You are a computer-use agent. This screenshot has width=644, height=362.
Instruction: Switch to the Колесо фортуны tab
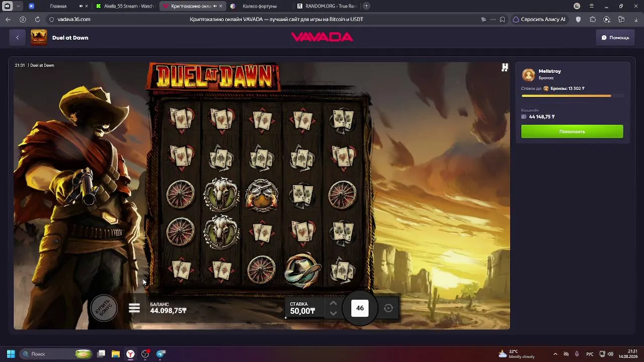260,6
